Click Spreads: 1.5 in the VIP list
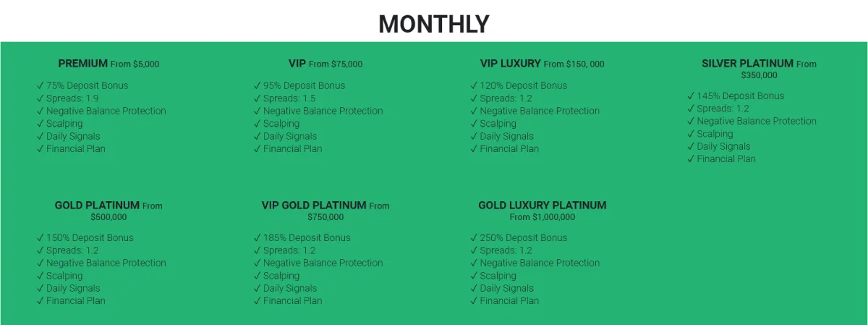The width and height of the screenshot is (868, 325). point(284,98)
